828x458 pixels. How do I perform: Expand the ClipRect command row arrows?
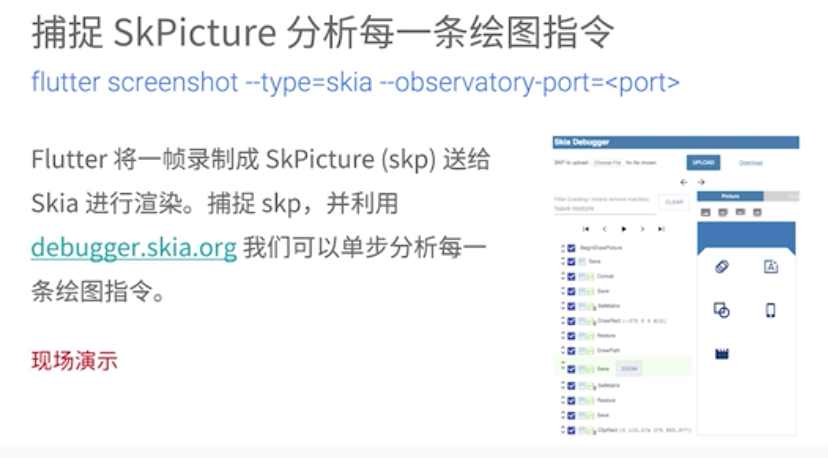point(563,430)
